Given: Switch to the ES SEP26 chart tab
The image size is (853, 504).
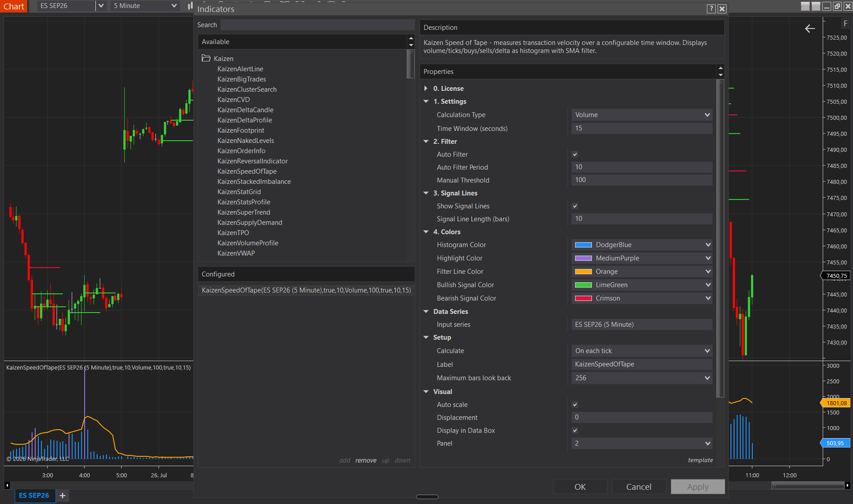Looking at the screenshot, I should click(34, 496).
